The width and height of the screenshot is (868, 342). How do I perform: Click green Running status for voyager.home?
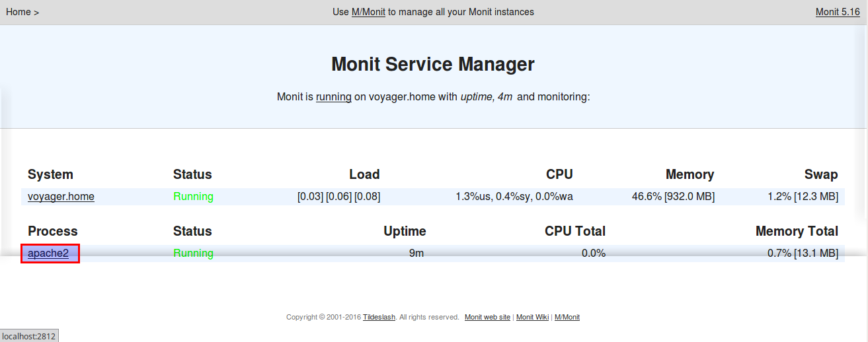click(193, 197)
